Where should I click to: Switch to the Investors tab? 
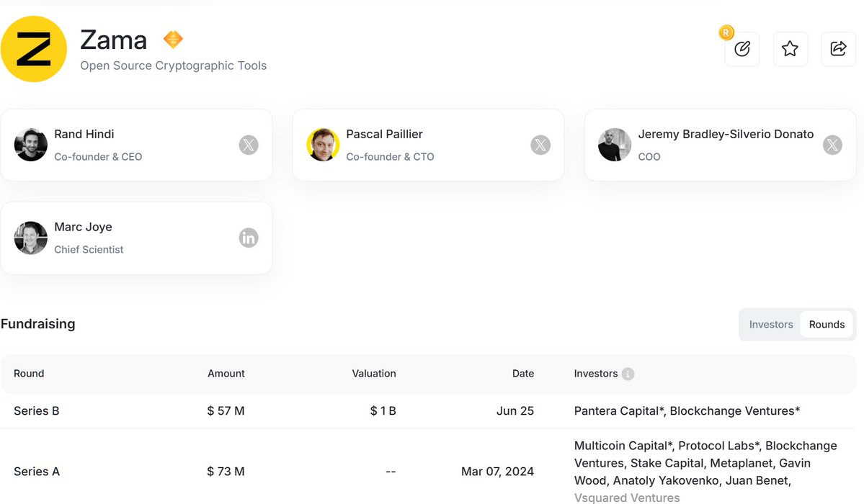coord(771,325)
